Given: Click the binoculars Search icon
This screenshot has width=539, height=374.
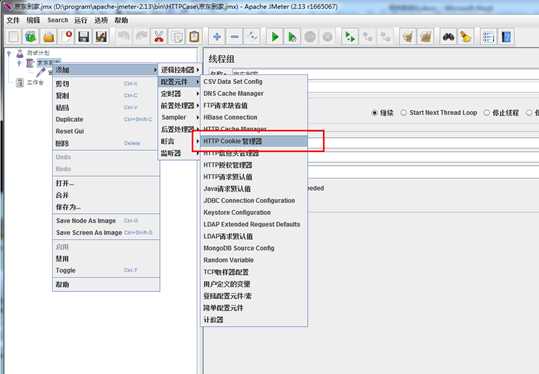Looking at the screenshot, I should click(x=448, y=36).
